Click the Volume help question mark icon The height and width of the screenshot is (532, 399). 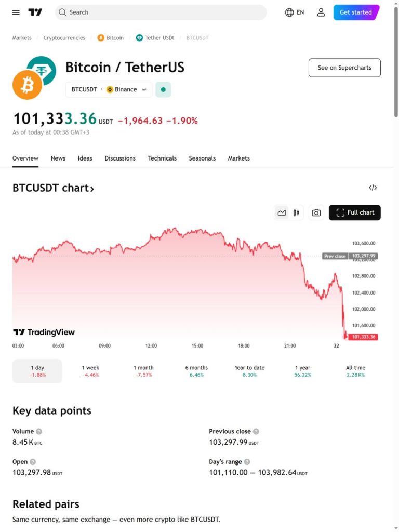click(39, 432)
